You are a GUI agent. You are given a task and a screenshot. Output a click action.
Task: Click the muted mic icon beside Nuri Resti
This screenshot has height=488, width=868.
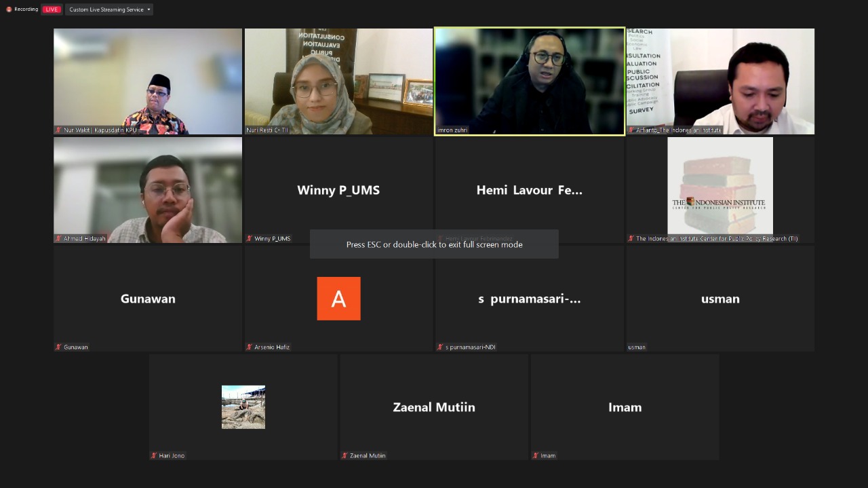250,130
